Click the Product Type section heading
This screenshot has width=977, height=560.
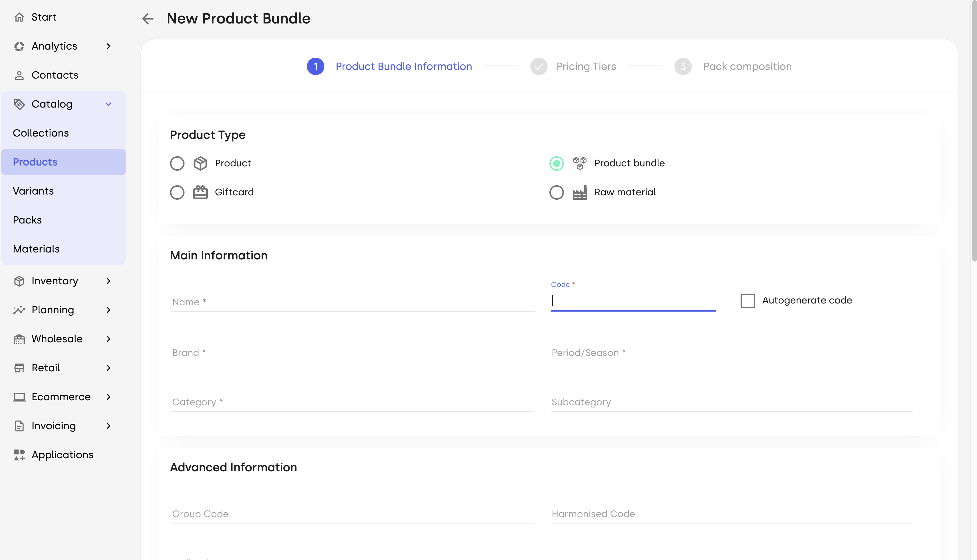click(x=207, y=135)
